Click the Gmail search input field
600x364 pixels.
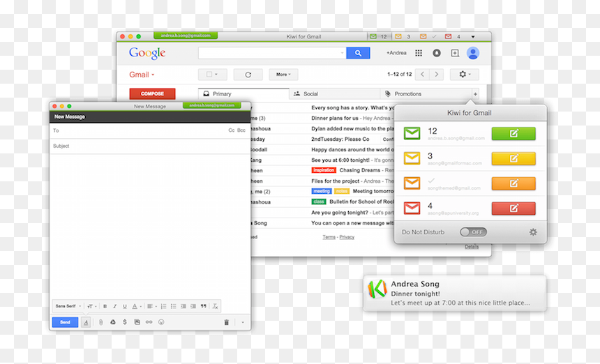click(x=272, y=53)
